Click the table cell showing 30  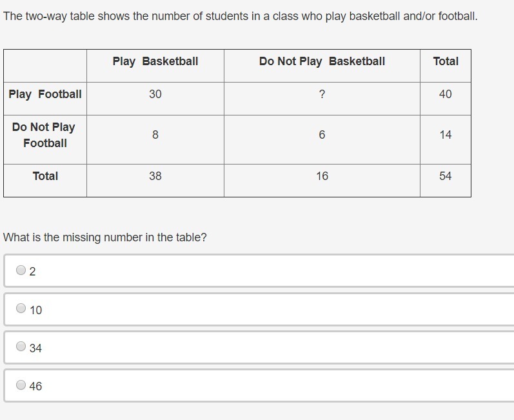[x=155, y=94]
